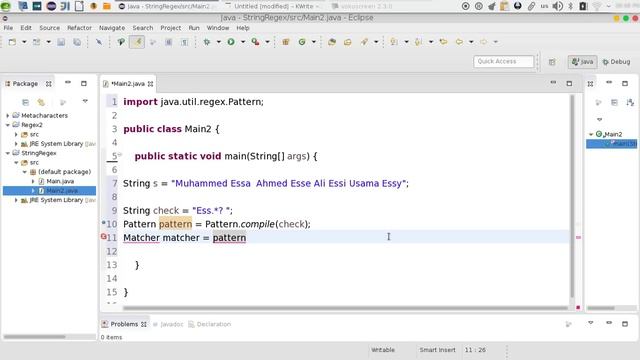The image size is (640, 360).
Task: Click the Open Type toolbar icon
Action: (332, 42)
